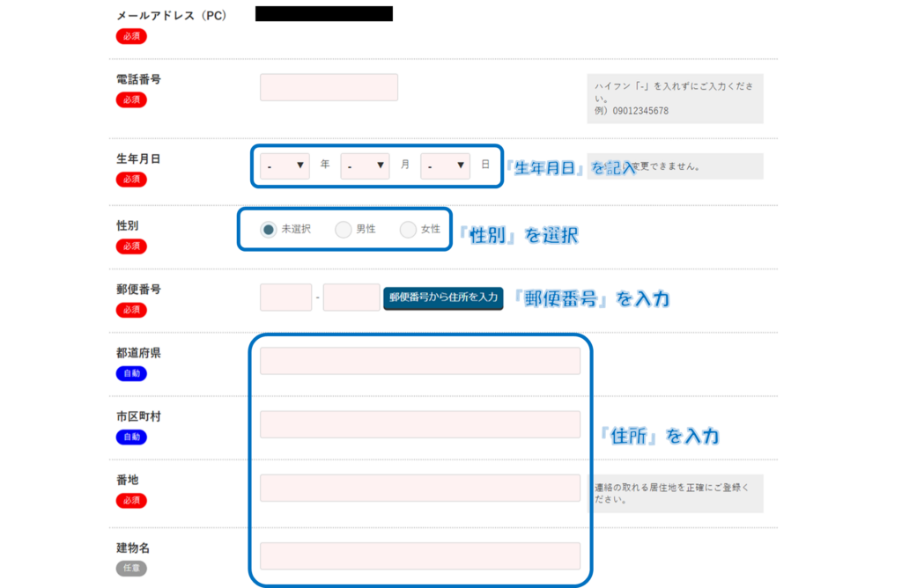Click the red 必須 badge under メールアドレス
Viewport: 902px width, 588px height.
click(x=131, y=37)
